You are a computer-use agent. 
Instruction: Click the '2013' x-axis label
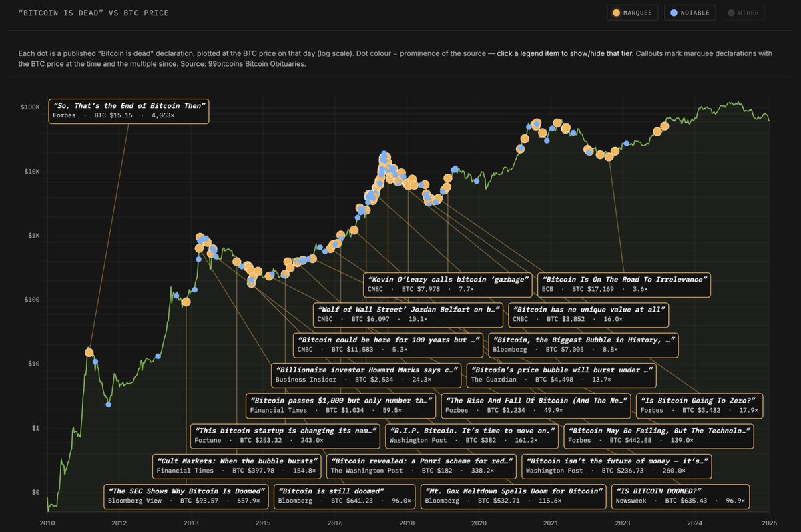191,523
